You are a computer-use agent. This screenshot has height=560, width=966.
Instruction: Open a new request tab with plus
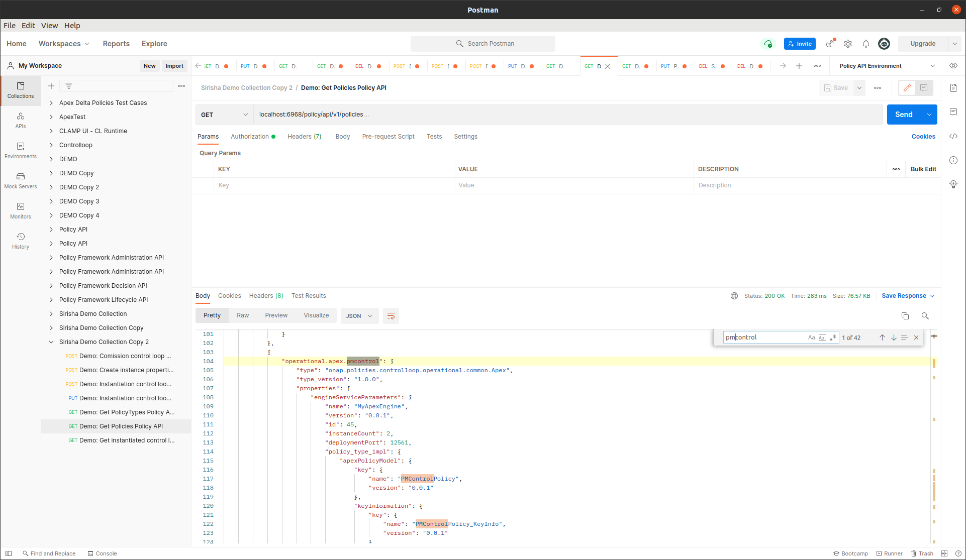(x=799, y=66)
